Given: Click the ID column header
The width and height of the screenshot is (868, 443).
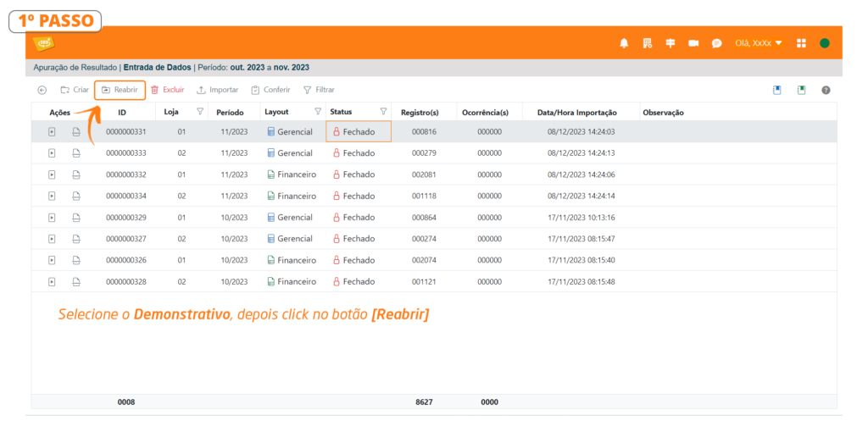Looking at the screenshot, I should click(122, 113).
